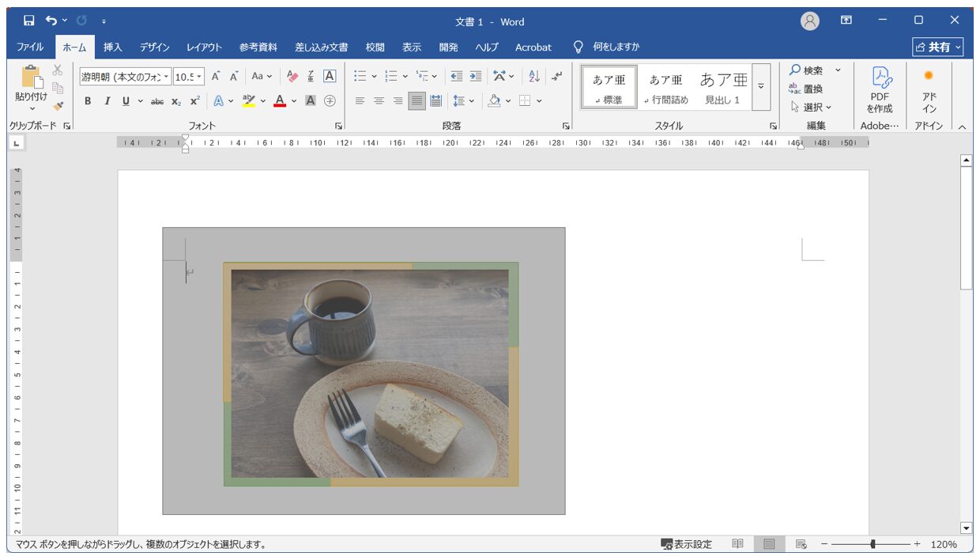Image resolution: width=980 pixels, height=560 pixels.
Task: Open the paragraph shading color dropdown
Action: click(x=509, y=100)
